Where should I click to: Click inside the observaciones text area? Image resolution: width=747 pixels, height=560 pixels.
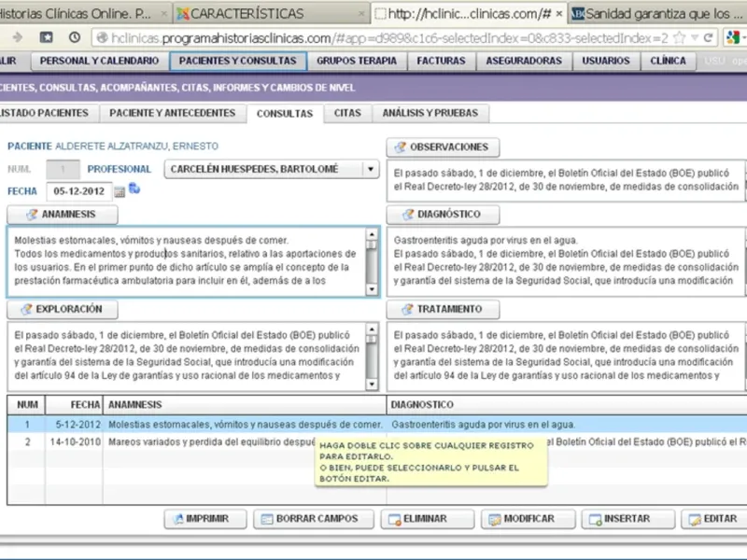pos(566,180)
